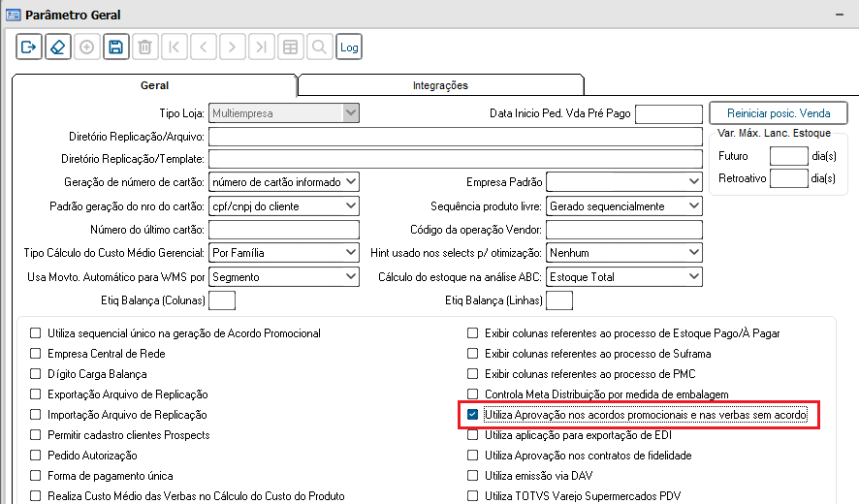
Task: Enable Utiliza TOTVS Varejo Supermercados PDV
Action: click(473, 496)
